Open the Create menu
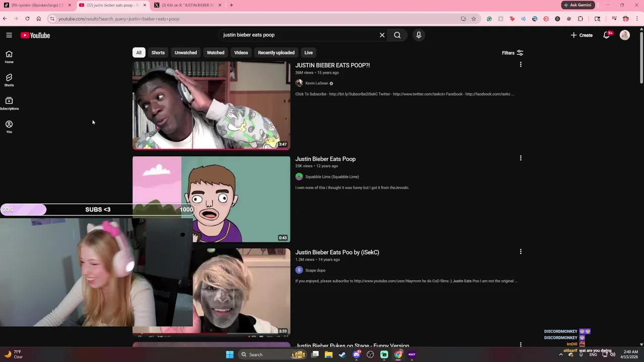644x362 pixels. (582, 35)
